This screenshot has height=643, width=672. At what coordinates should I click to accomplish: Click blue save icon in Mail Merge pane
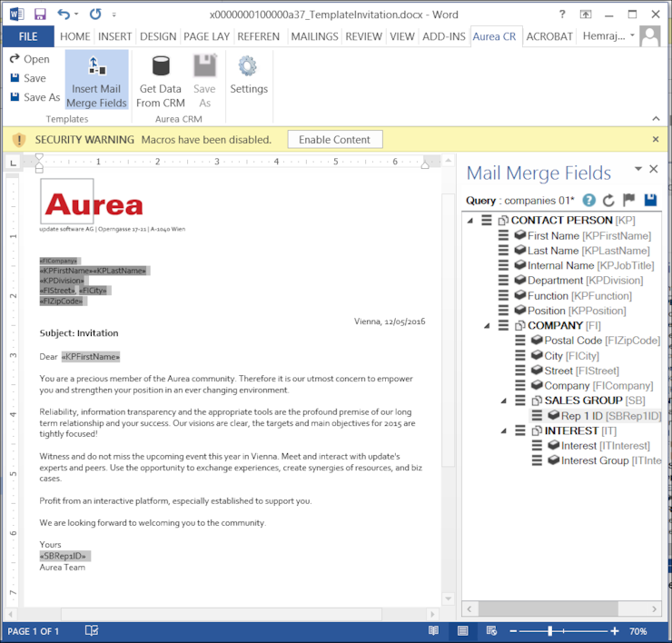coord(650,200)
